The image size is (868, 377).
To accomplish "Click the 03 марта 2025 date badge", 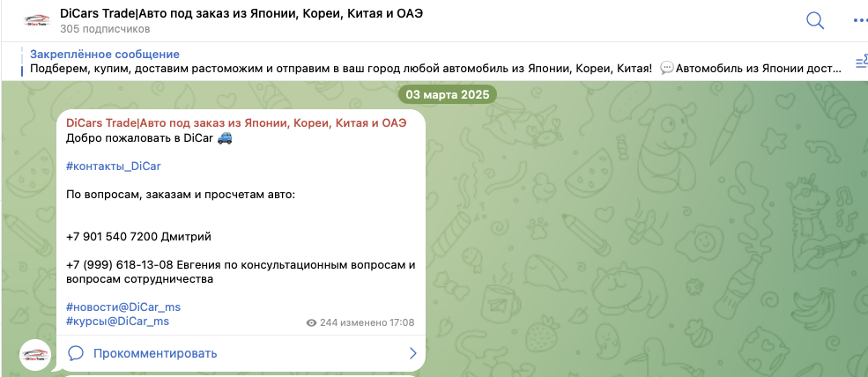I will click(447, 94).
